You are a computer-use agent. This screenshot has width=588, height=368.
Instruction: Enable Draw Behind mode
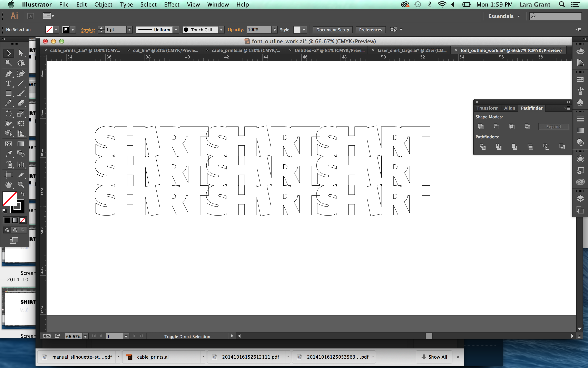pos(15,230)
